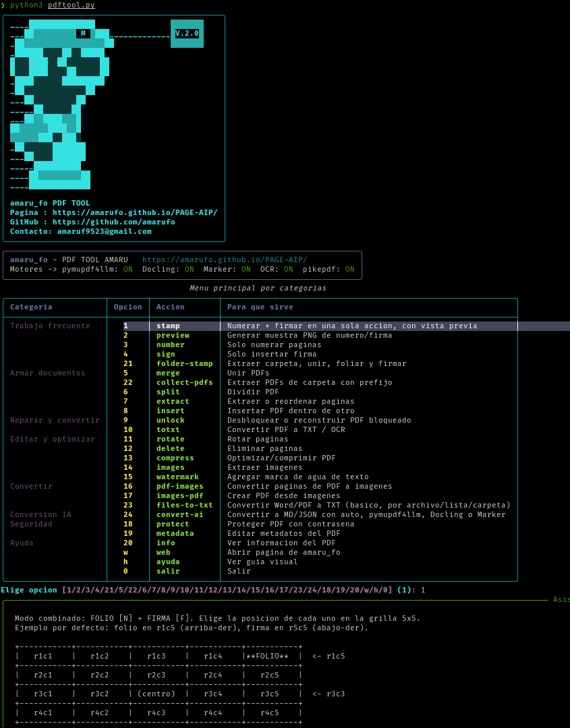The image size is (570, 728).
Task: Click the Marker ON status
Action: 246,269
